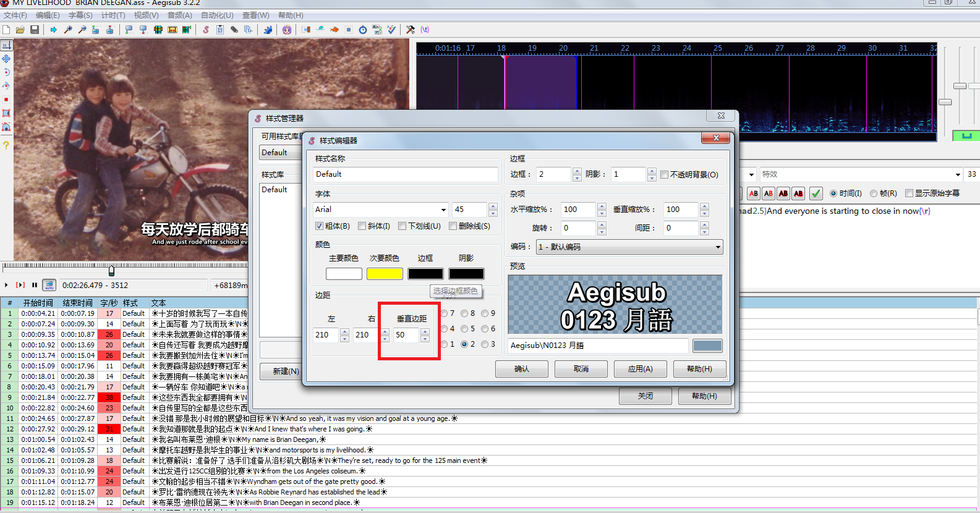Pause the video playback
This screenshot has width=980, height=513.
pyautogui.click(x=35, y=285)
